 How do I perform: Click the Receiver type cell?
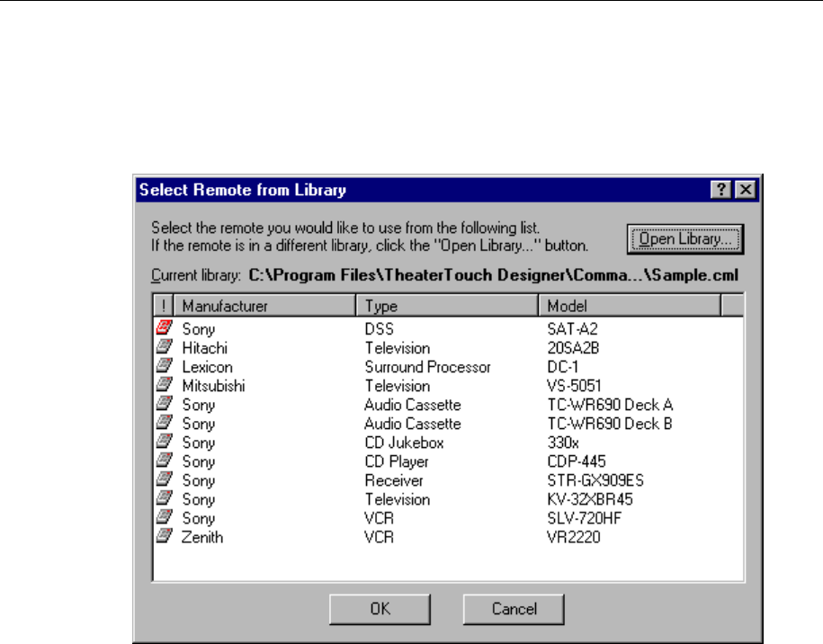[394, 480]
